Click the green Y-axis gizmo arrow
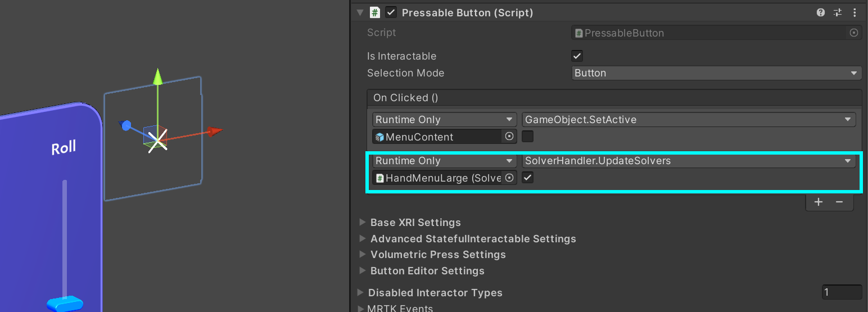The height and width of the screenshot is (312, 868). (x=158, y=77)
